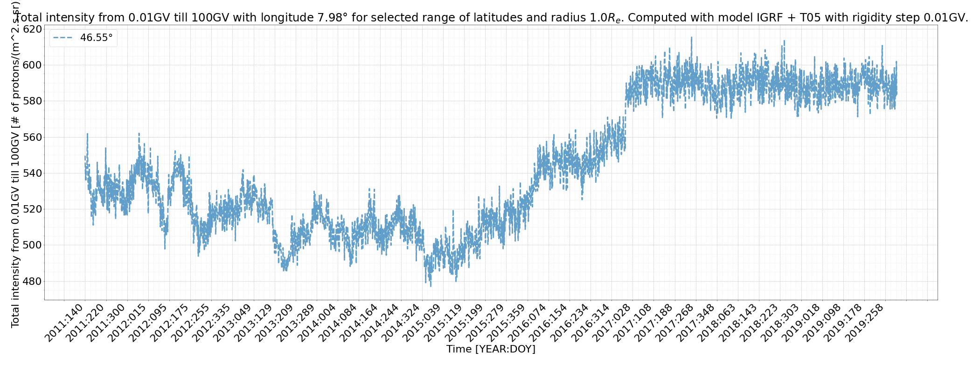980x366 pixels.
Task: Click the vertical Total intensity axis label
Action: [15, 164]
